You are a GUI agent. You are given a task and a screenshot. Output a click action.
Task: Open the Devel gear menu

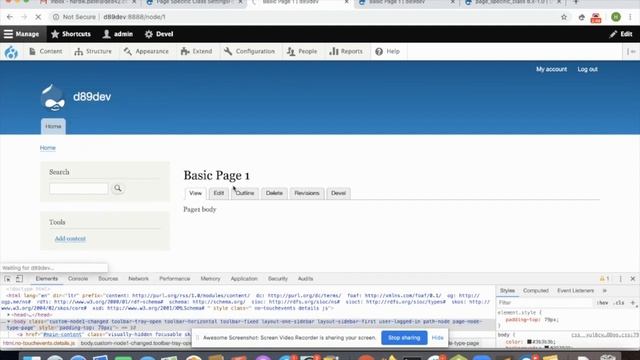(x=159, y=34)
